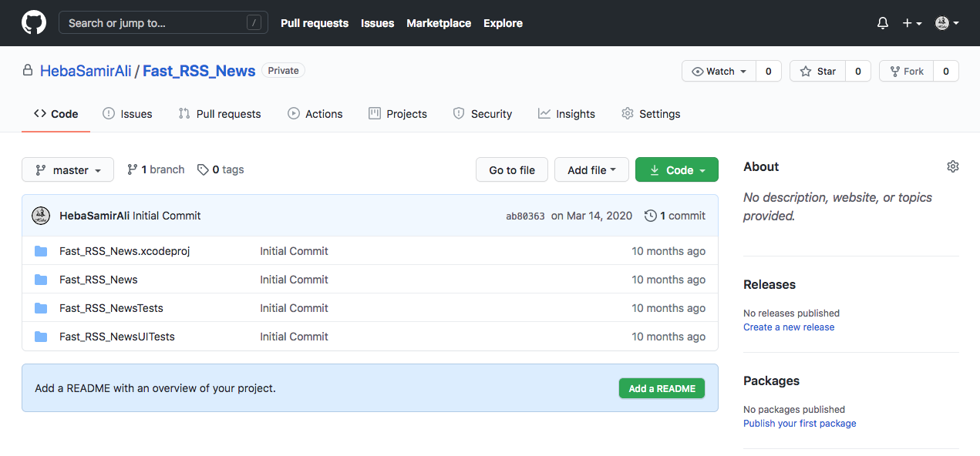Open the green Code dropdown
Image resolution: width=980 pixels, height=456 pixels.
(x=677, y=169)
